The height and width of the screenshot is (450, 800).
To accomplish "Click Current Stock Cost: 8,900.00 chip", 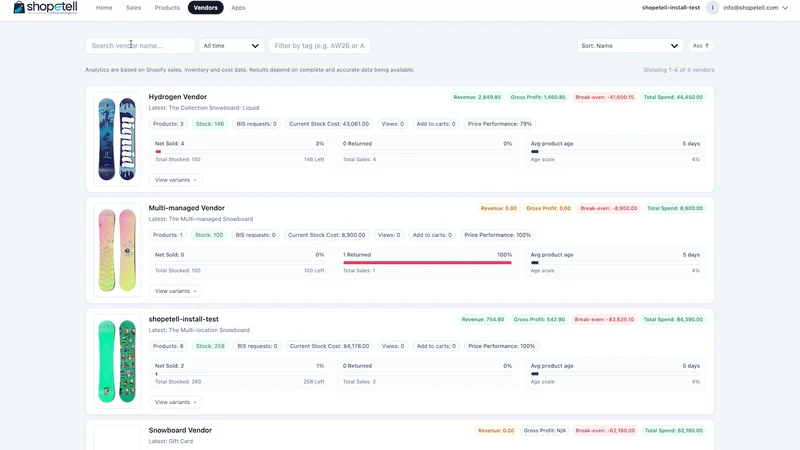I will [327, 235].
